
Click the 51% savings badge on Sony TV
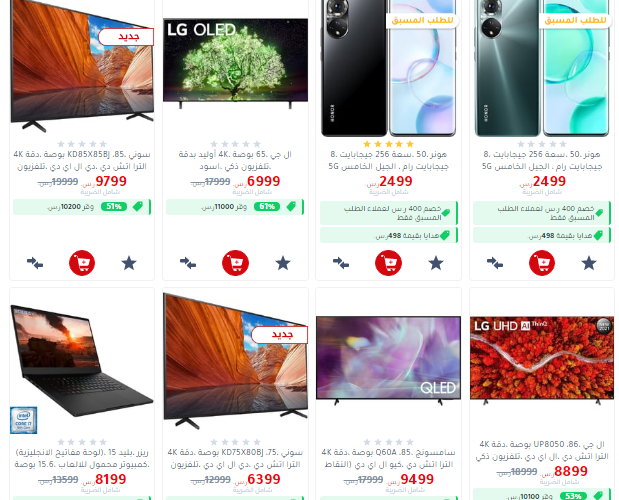[x=114, y=206]
